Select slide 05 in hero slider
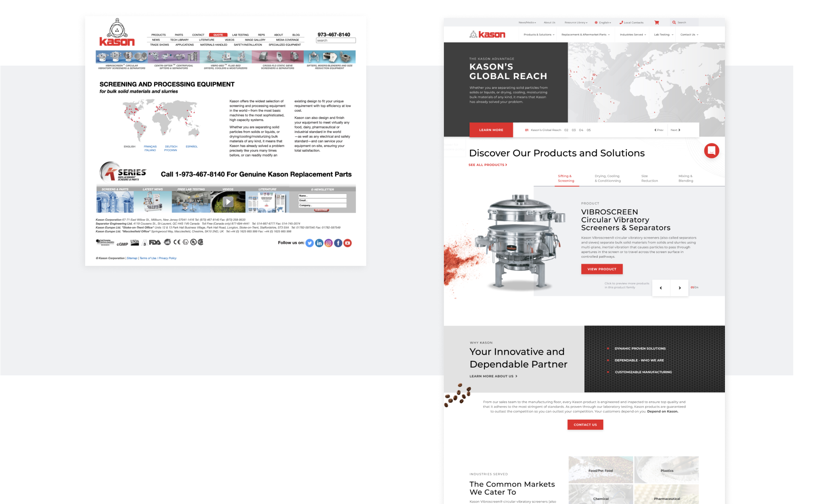 (x=589, y=130)
